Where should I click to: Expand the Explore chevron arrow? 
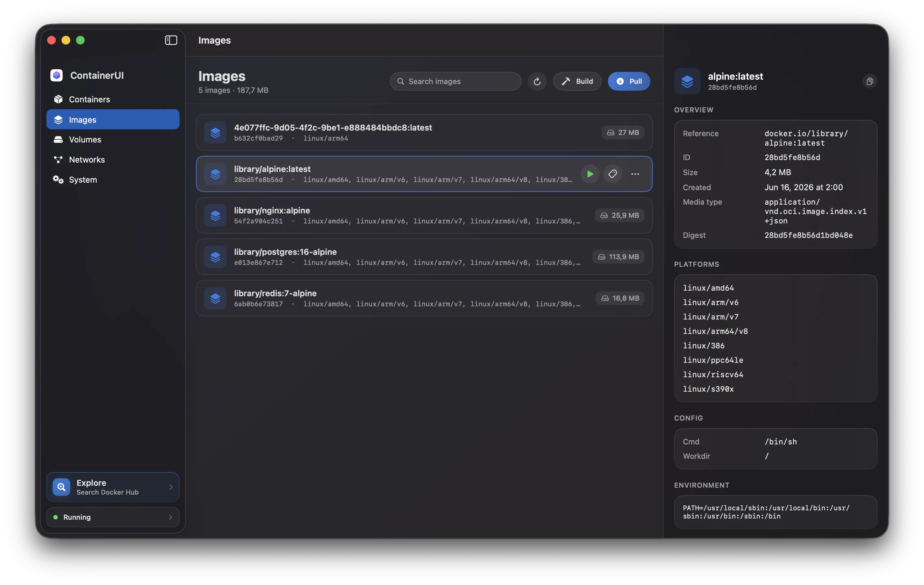(171, 487)
